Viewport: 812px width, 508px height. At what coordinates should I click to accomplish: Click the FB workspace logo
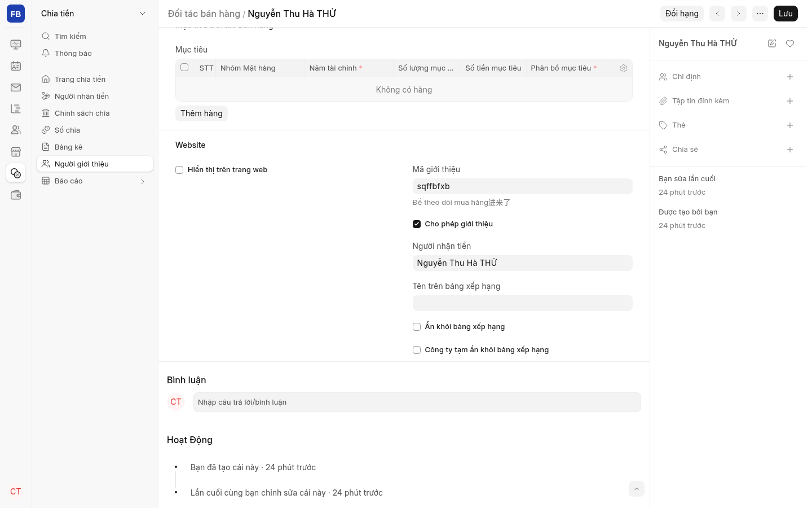coord(16,14)
